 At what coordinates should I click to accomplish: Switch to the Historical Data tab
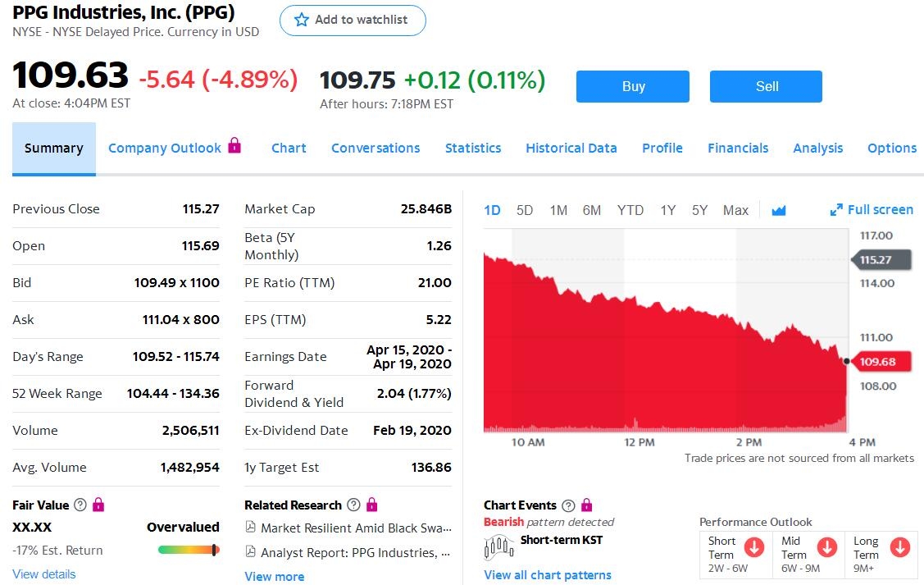571,149
